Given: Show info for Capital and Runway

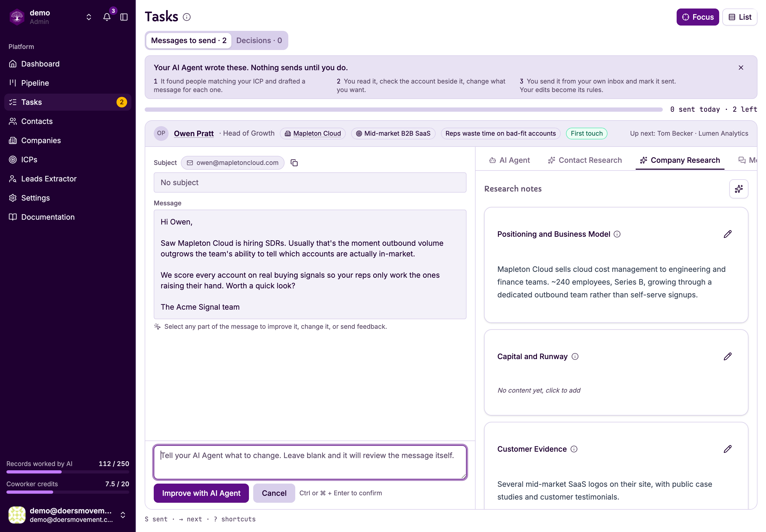Looking at the screenshot, I should pyautogui.click(x=575, y=356).
